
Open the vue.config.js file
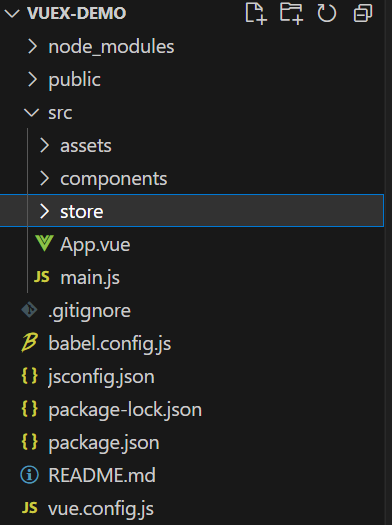101,509
